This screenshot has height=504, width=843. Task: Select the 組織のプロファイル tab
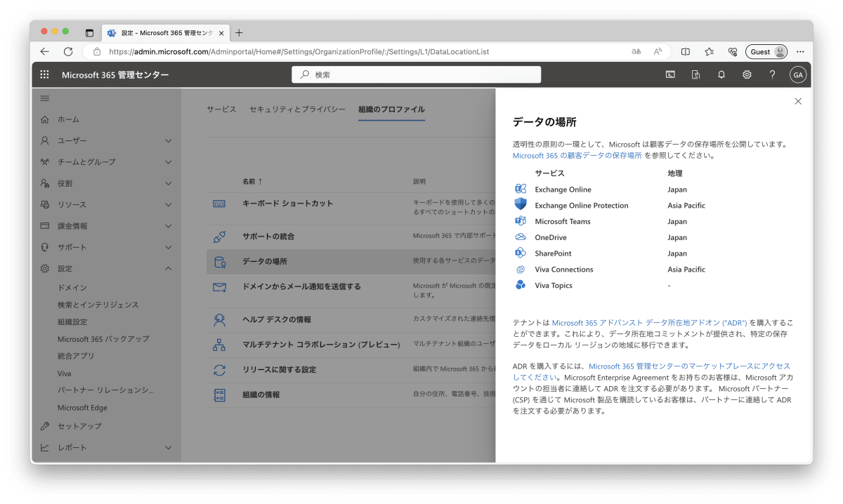pyautogui.click(x=391, y=110)
